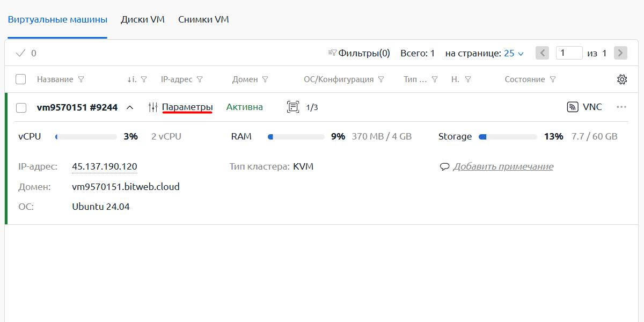Open the VNC console icon

573,107
